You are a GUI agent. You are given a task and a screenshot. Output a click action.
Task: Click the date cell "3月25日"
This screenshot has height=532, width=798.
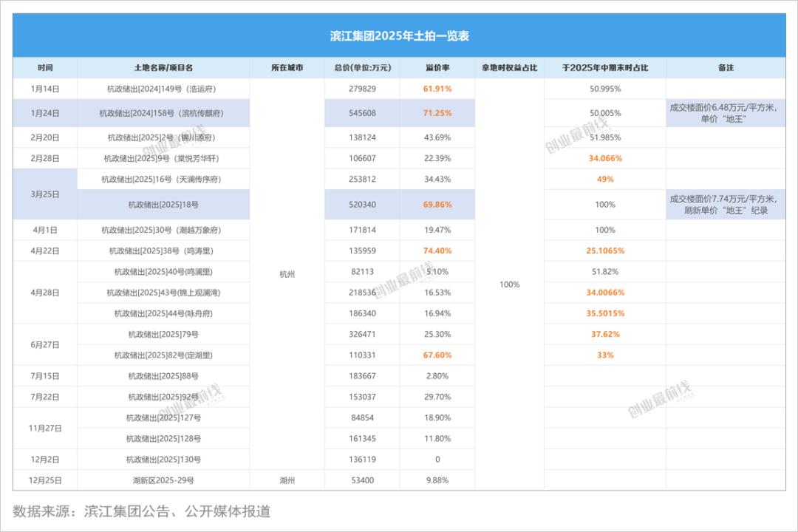(x=45, y=194)
